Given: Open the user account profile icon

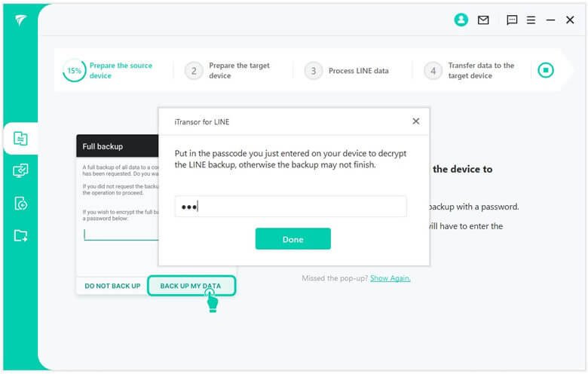Looking at the screenshot, I should click(x=461, y=20).
